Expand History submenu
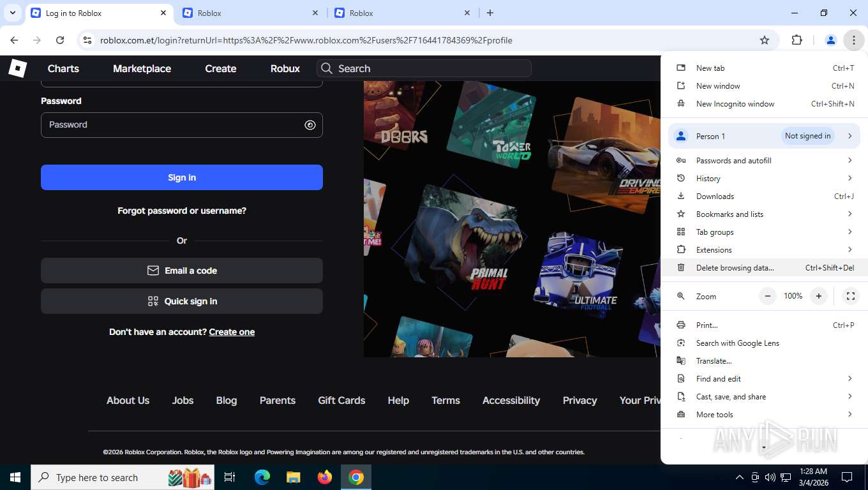868x490 pixels. 765,179
